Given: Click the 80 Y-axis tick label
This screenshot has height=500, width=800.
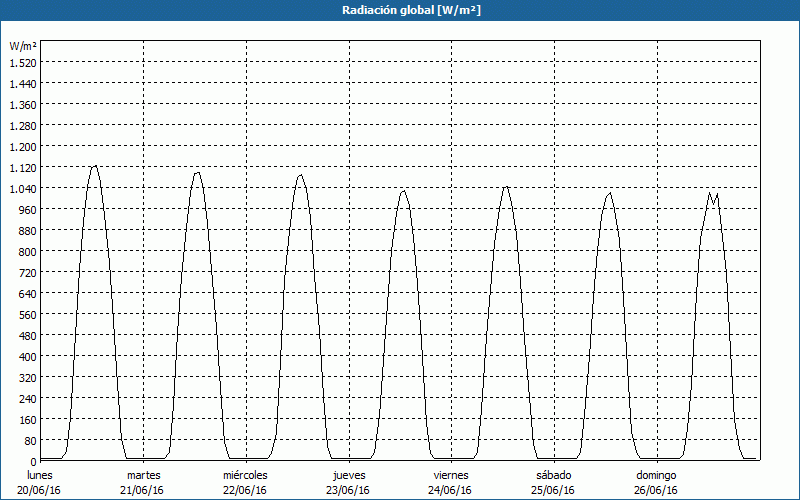Looking at the screenshot, I should pyautogui.click(x=29, y=440).
